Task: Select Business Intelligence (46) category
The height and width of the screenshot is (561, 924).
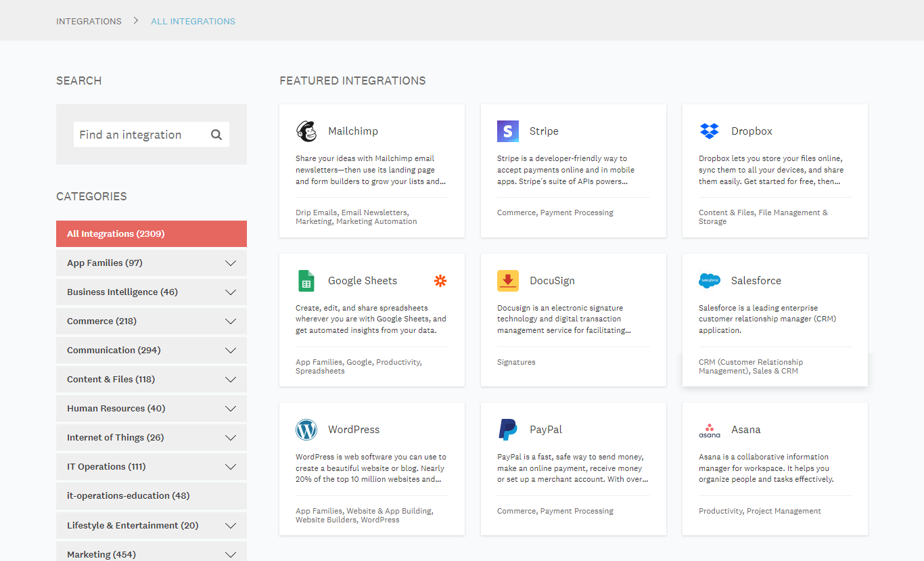Action: pos(152,292)
